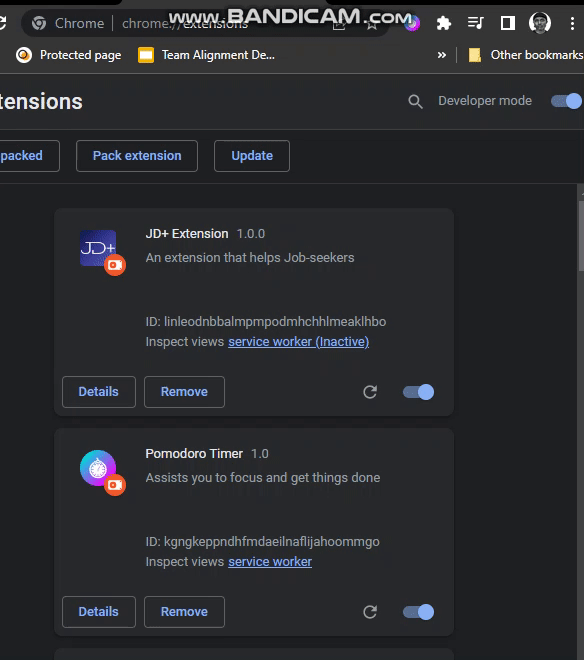Viewport: 584px width, 660px height.
Task: Click the Pomodoro Timer logo icon
Action: 98,468
